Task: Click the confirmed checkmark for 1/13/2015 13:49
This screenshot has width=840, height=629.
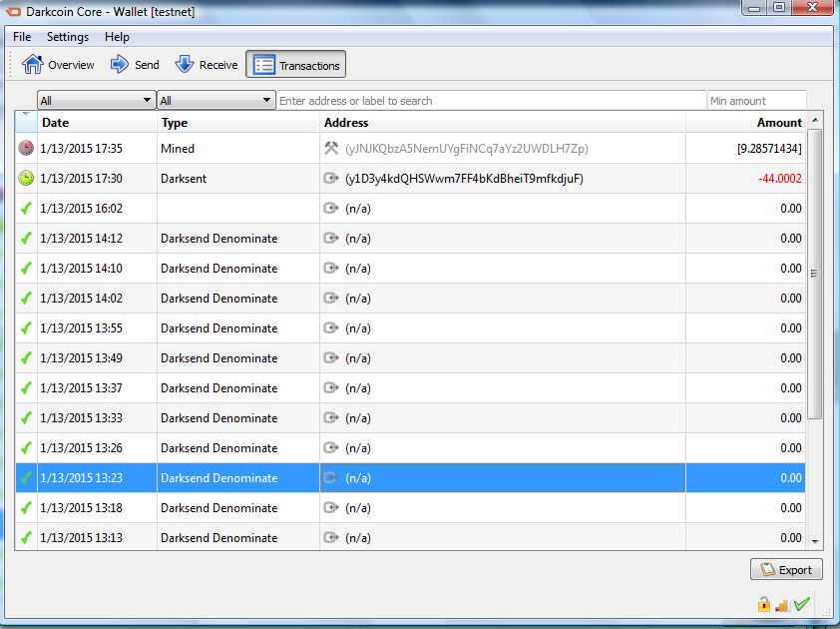Action: (26, 358)
